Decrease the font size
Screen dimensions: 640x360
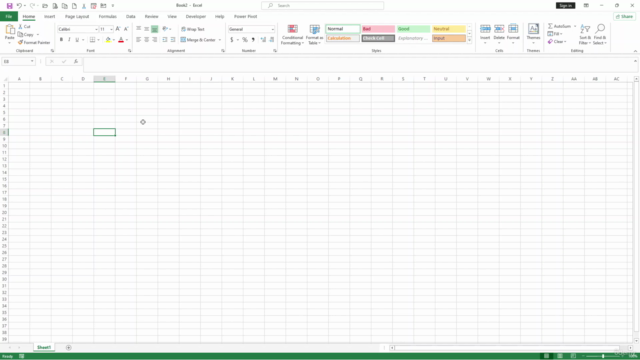(x=126, y=29)
